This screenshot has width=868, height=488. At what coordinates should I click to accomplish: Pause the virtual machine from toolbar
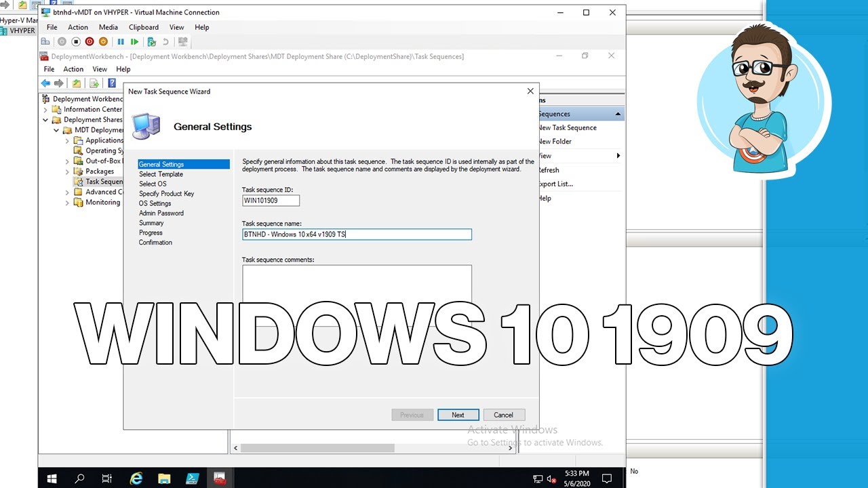pos(121,42)
